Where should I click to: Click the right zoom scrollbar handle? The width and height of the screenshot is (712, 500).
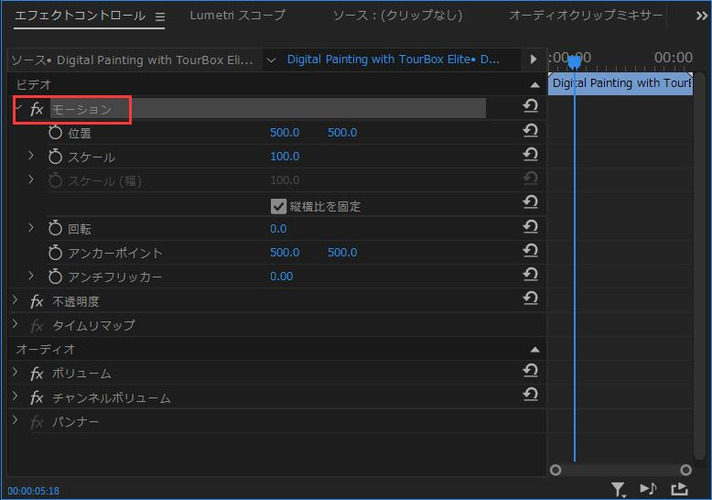tap(686, 470)
